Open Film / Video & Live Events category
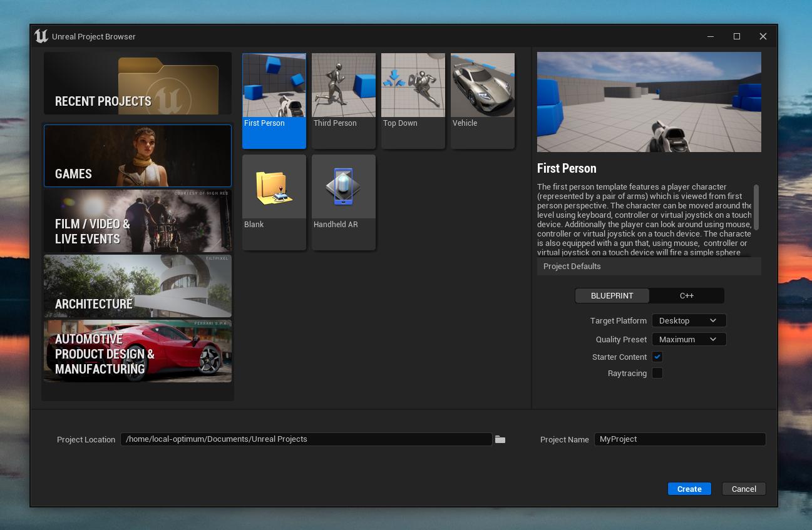This screenshot has height=530, width=812. point(138,221)
